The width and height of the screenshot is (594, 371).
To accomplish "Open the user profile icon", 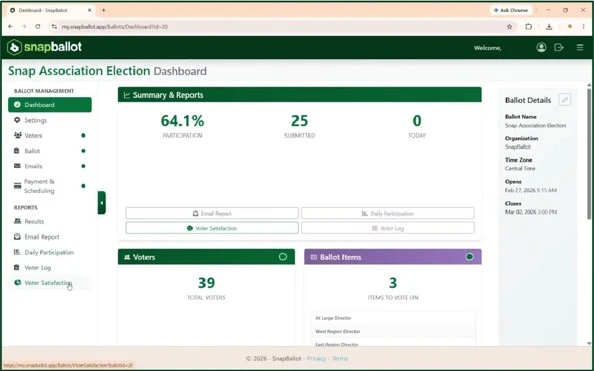I will coord(541,47).
